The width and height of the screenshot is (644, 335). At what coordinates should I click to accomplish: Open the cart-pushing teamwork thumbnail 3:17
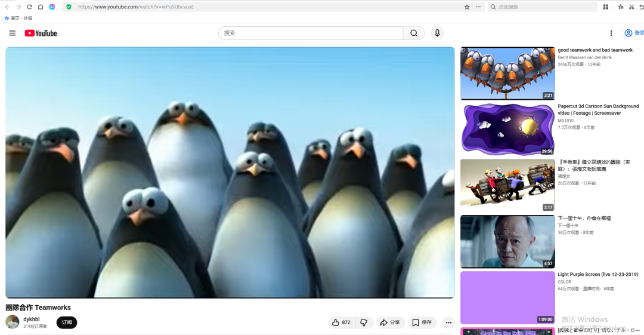pyautogui.click(x=507, y=185)
